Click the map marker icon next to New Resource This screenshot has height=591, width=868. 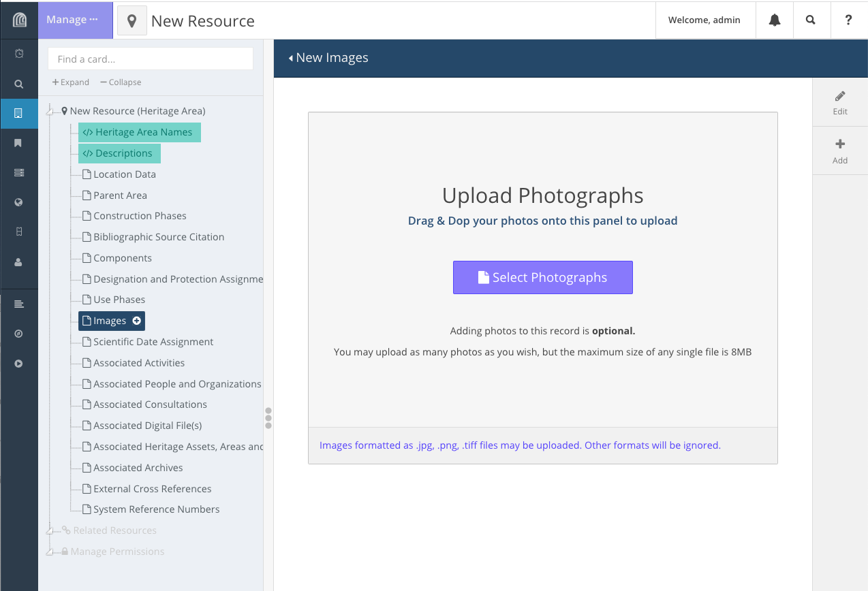131,20
